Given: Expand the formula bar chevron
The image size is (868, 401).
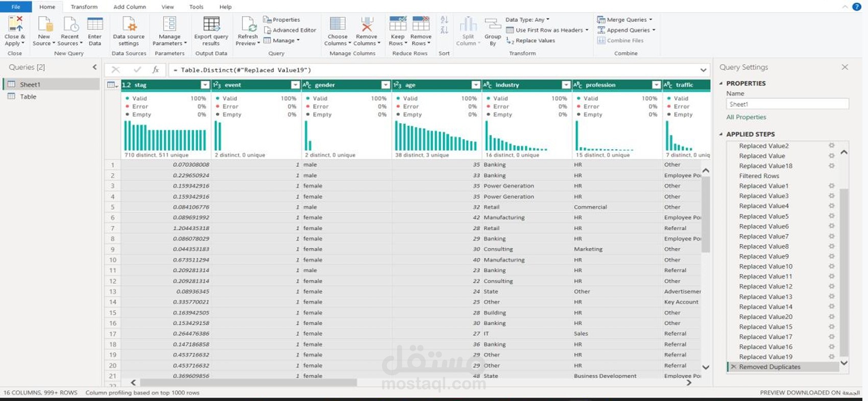Looking at the screenshot, I should pos(704,70).
